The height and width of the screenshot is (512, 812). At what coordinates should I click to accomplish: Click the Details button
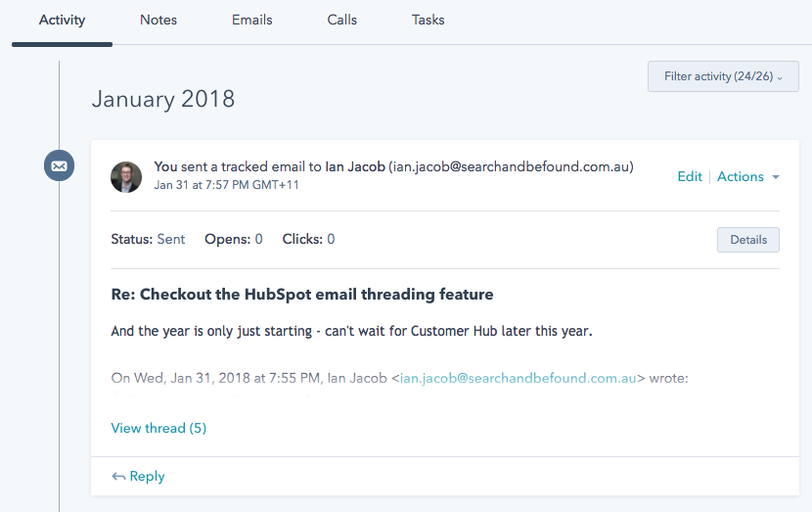pos(748,240)
